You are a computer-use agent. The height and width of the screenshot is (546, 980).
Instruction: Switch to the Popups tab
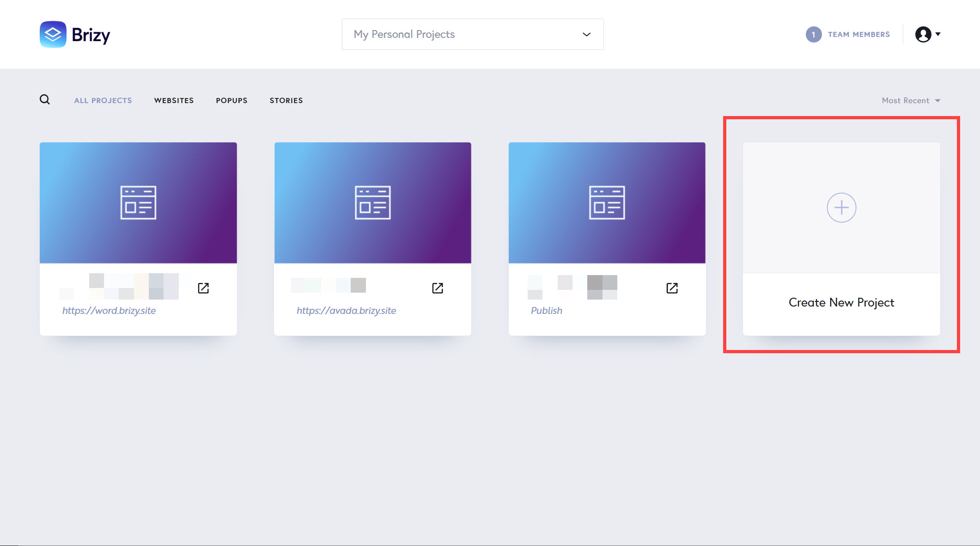coord(231,100)
